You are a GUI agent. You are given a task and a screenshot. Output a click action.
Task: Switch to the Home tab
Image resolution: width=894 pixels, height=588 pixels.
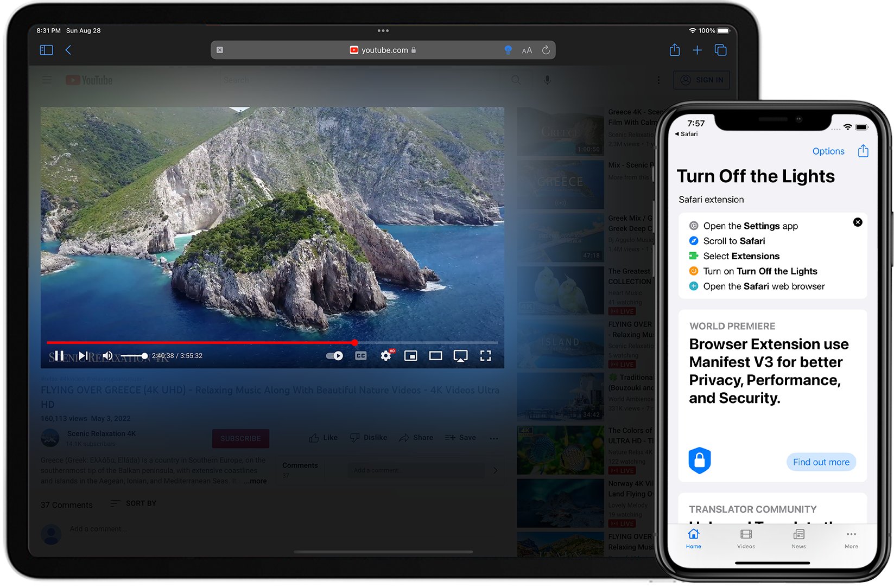pyautogui.click(x=694, y=539)
